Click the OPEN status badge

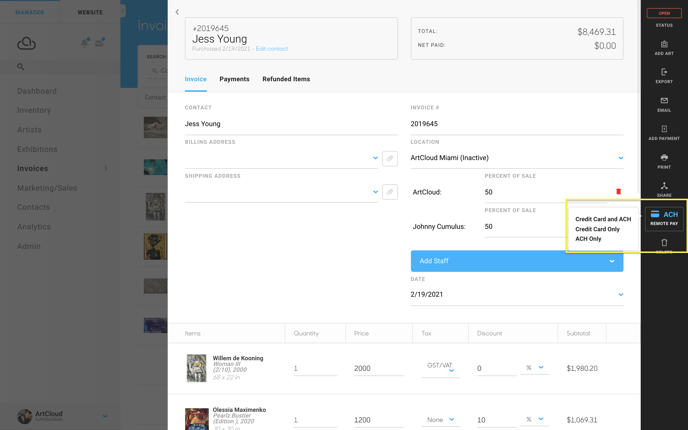(x=664, y=13)
